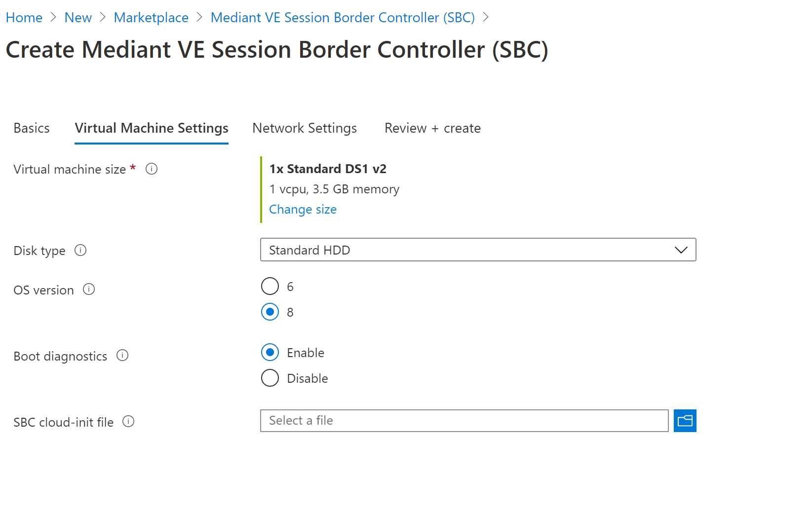Viewport: 812px width, 509px height.
Task: Go to Review + create tab
Action: pyautogui.click(x=432, y=128)
